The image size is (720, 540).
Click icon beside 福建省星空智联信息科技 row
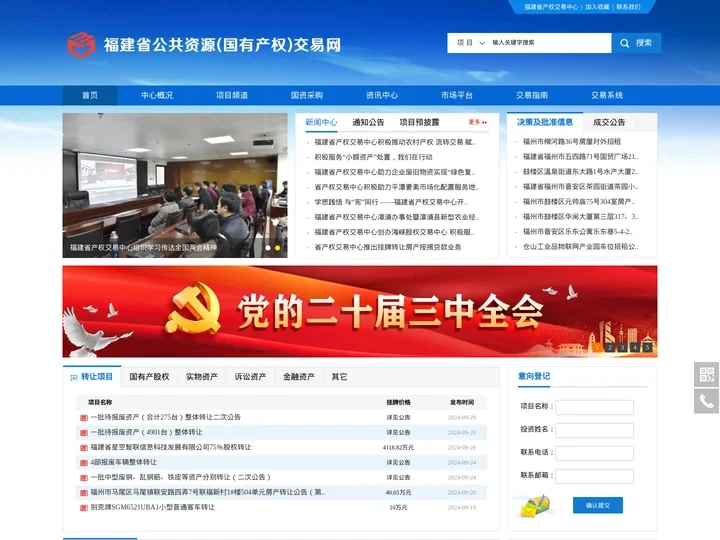tap(84, 448)
